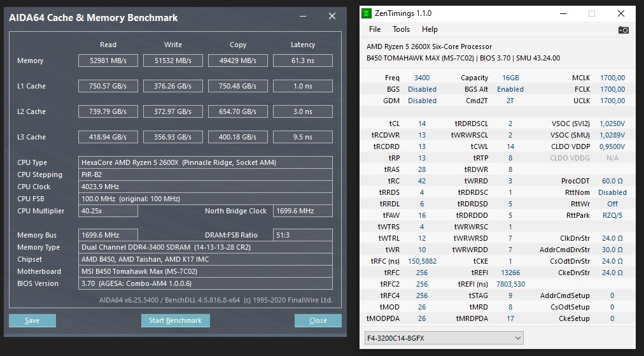This screenshot has width=644, height=356.
Task: Click the ZenTimings green Z app icon
Action: 367,13
